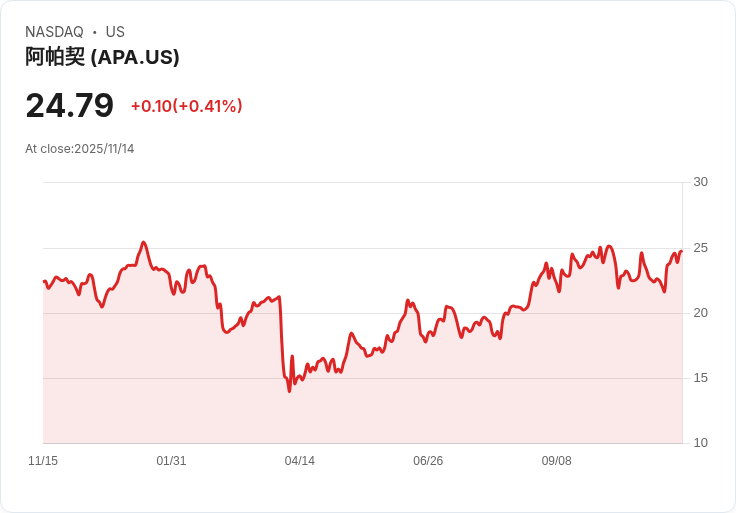This screenshot has height=513, width=736.
Task: Click the At close:2025/11/14 timestamp
Action: point(80,149)
